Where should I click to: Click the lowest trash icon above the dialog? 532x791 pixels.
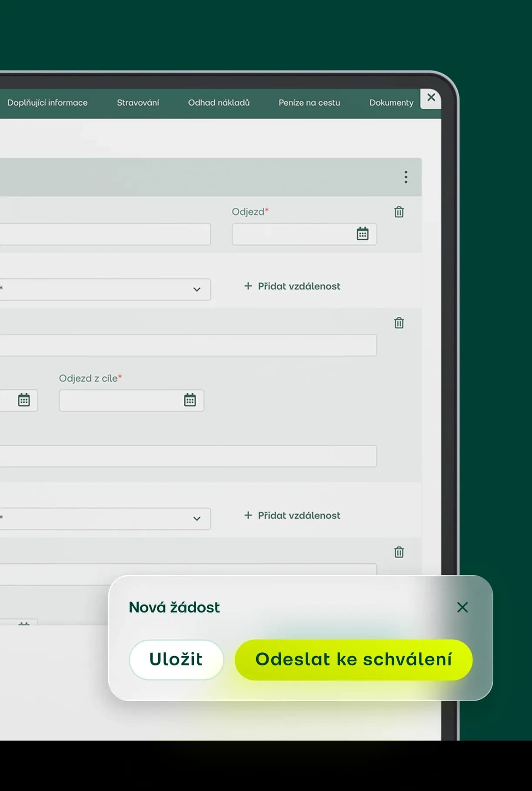[399, 552]
